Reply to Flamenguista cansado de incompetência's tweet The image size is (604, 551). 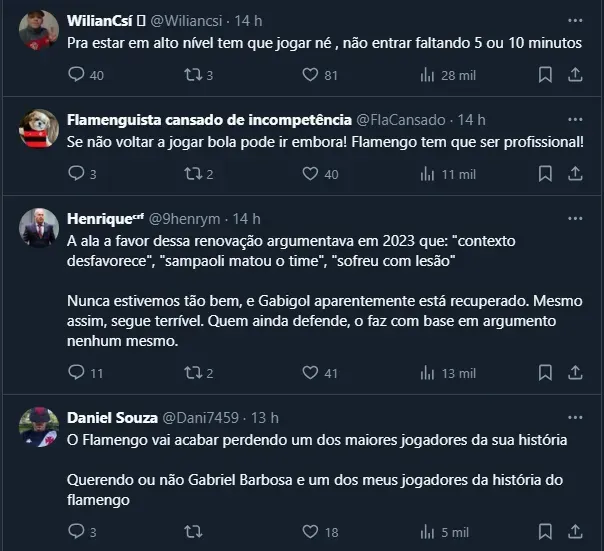tap(77, 174)
